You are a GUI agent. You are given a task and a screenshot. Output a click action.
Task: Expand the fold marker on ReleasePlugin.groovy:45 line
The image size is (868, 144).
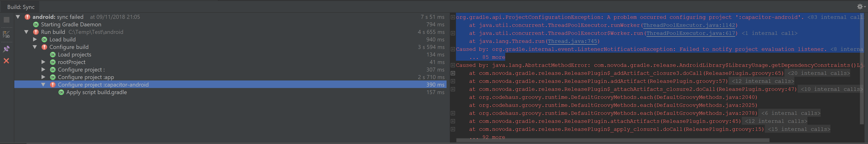coord(453,121)
